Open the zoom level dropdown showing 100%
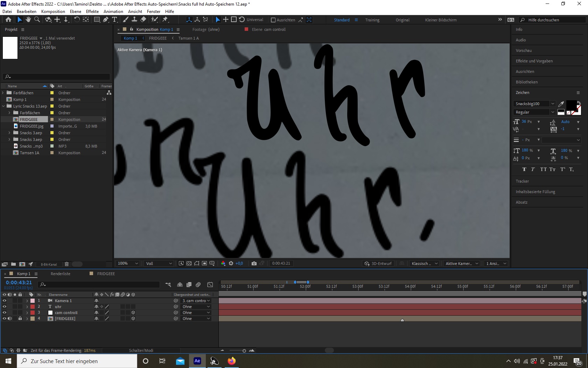The width and height of the screenshot is (588, 368). (127, 263)
